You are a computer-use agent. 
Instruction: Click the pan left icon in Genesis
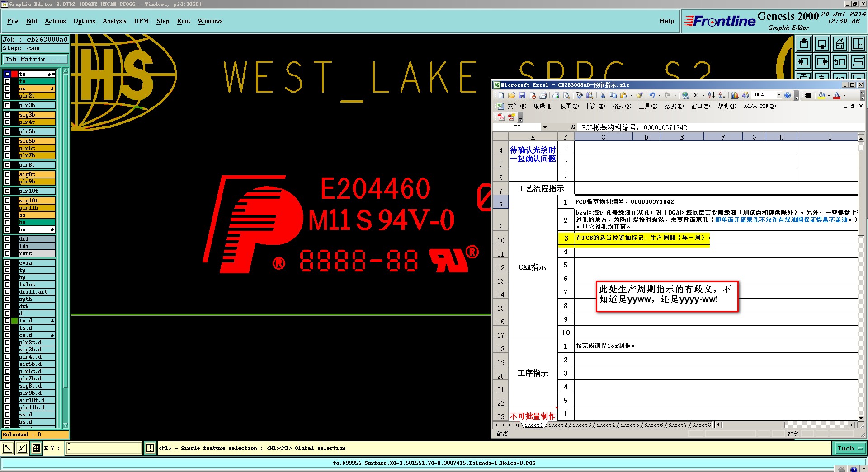click(804, 62)
